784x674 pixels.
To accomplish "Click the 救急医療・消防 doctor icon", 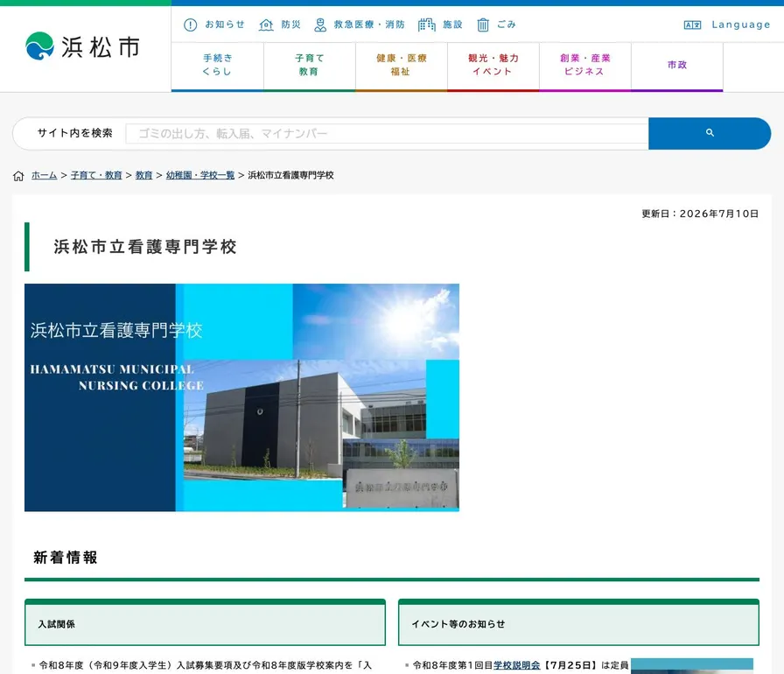I will click(320, 25).
